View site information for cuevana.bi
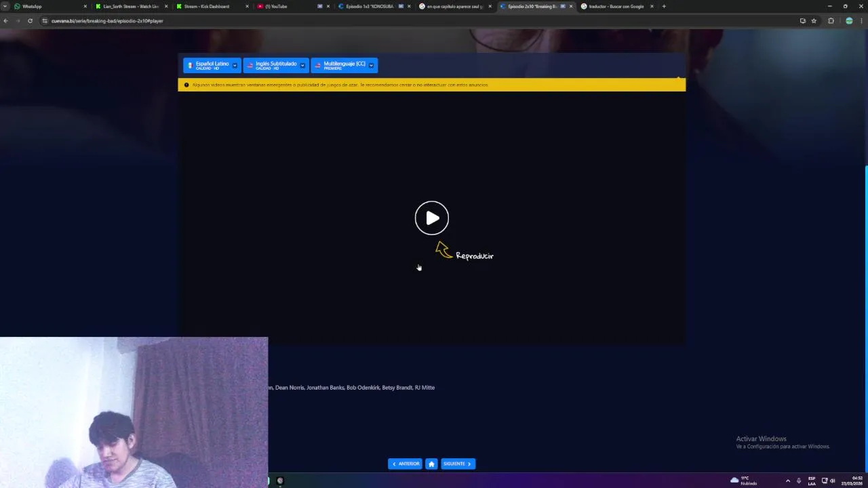868x488 pixels. 45,20
